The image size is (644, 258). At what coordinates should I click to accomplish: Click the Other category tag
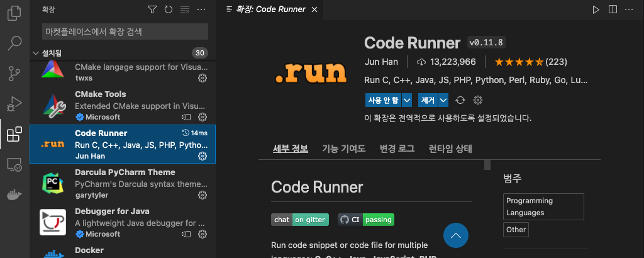click(516, 230)
